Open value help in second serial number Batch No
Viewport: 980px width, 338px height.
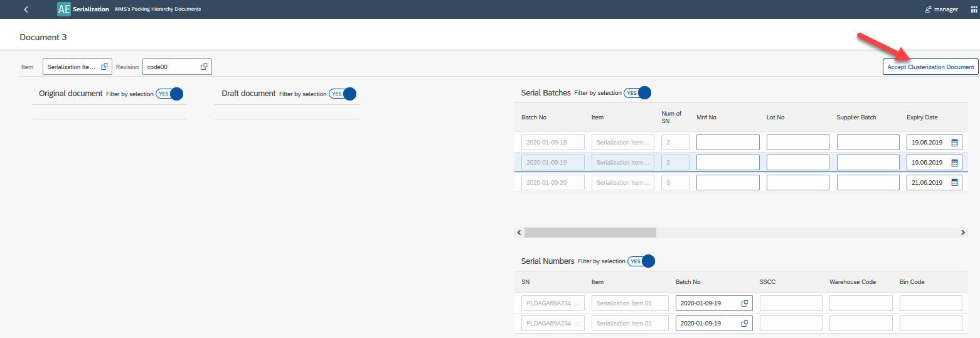[x=745, y=324]
